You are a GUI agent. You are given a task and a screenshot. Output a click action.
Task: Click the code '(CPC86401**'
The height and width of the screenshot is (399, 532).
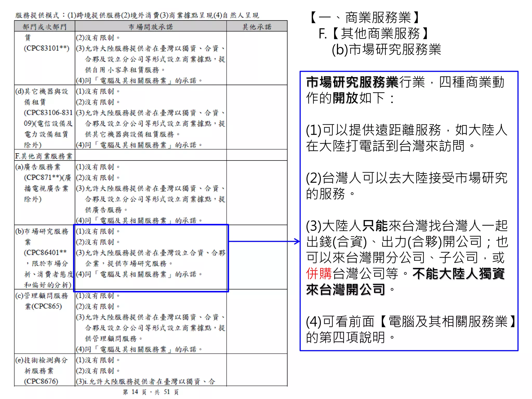pos(45,252)
